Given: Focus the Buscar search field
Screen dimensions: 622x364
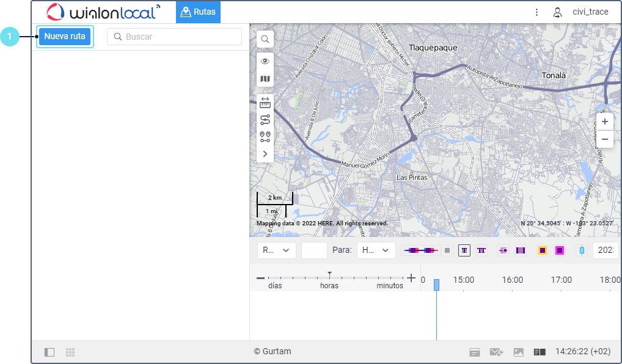Looking at the screenshot, I should pos(175,37).
